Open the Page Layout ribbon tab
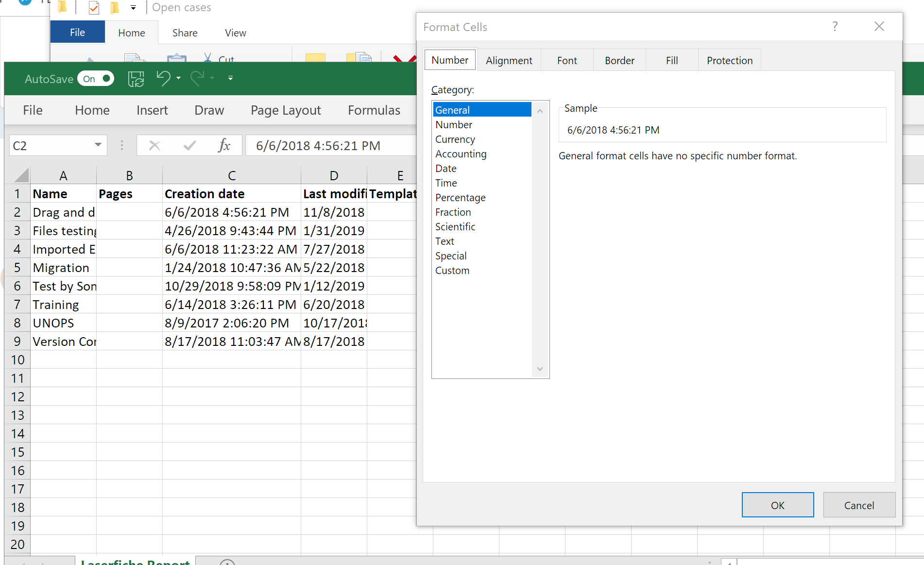The image size is (924, 565). pos(286,110)
